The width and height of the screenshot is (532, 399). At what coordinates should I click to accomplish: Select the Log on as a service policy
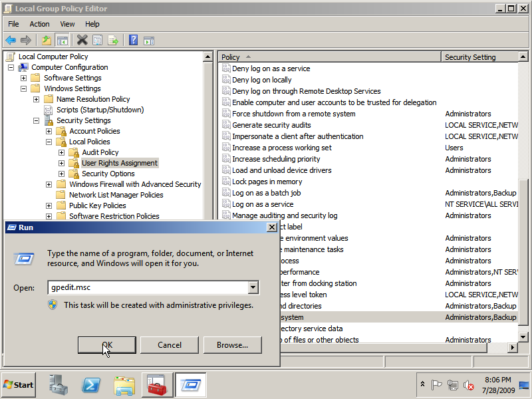[263, 204]
